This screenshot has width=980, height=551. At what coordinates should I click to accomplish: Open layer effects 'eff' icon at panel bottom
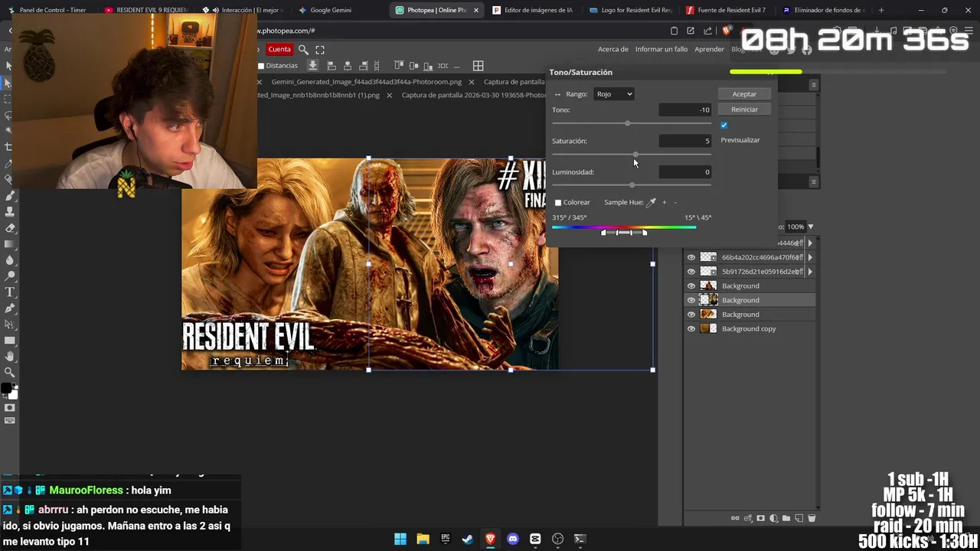pos(748,518)
